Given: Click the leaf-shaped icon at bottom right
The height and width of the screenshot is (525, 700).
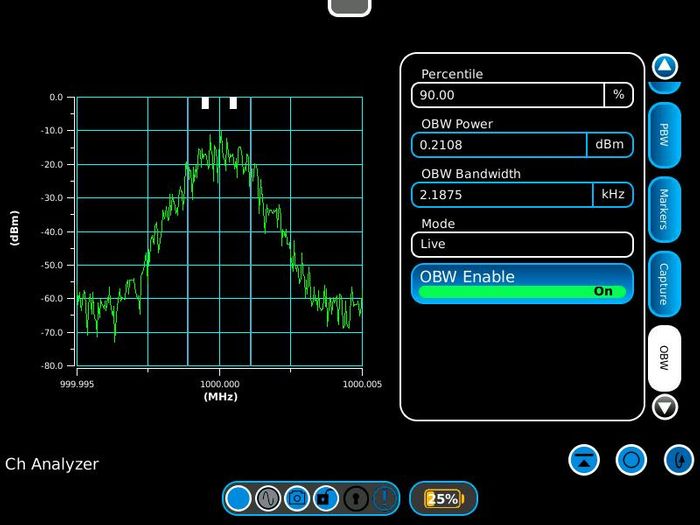Looking at the screenshot, I should click(x=679, y=460).
